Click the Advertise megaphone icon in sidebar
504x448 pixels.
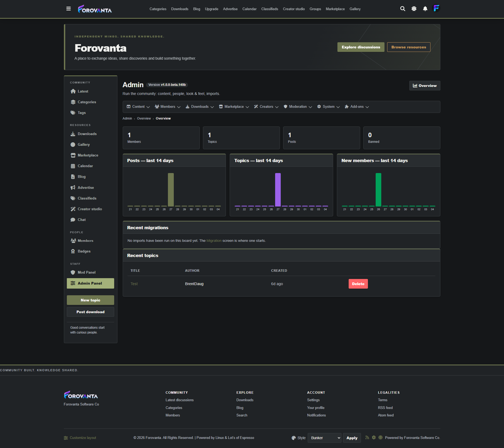pyautogui.click(x=73, y=188)
